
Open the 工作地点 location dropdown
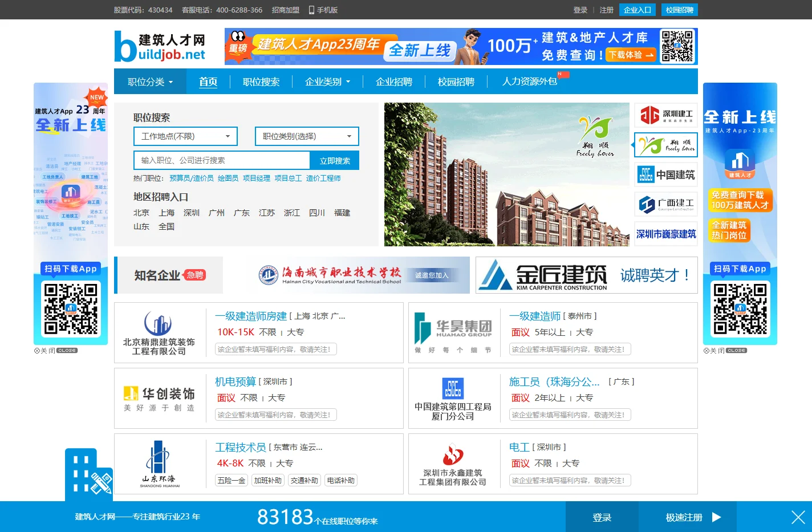(x=185, y=136)
